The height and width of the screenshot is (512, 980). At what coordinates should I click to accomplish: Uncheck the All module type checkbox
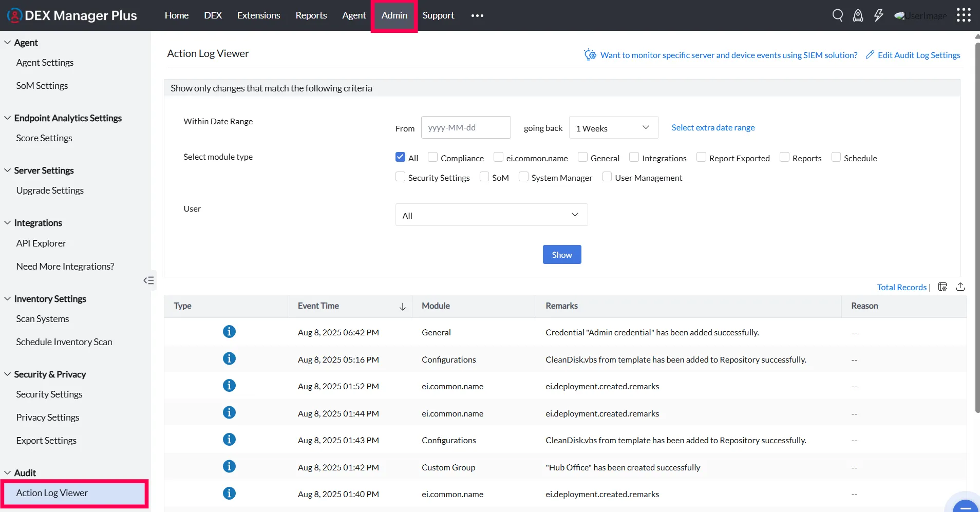(400, 157)
